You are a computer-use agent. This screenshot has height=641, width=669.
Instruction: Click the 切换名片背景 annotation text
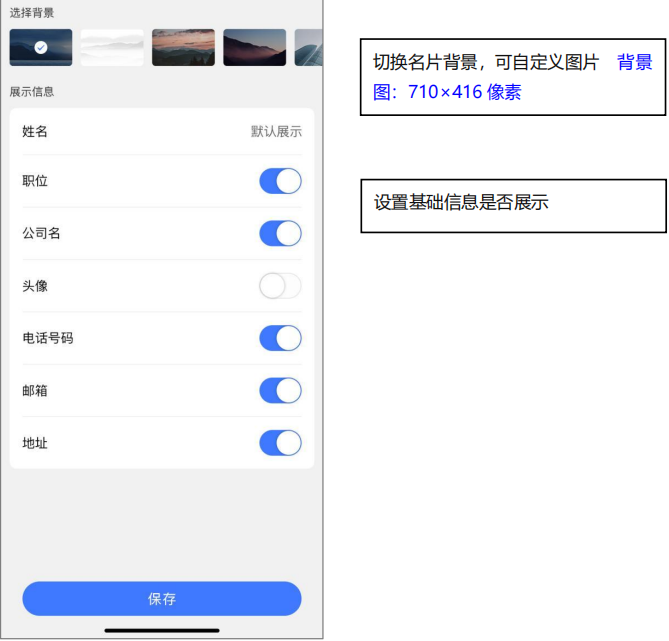point(425,62)
